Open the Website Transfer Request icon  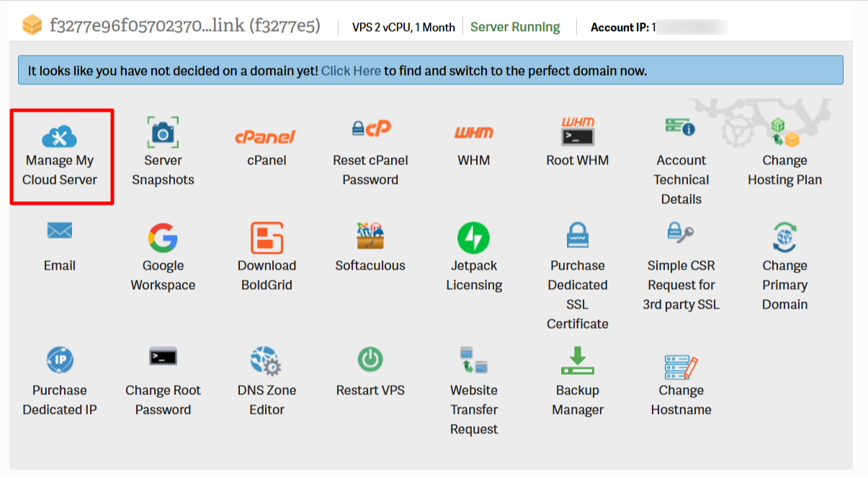[474, 360]
